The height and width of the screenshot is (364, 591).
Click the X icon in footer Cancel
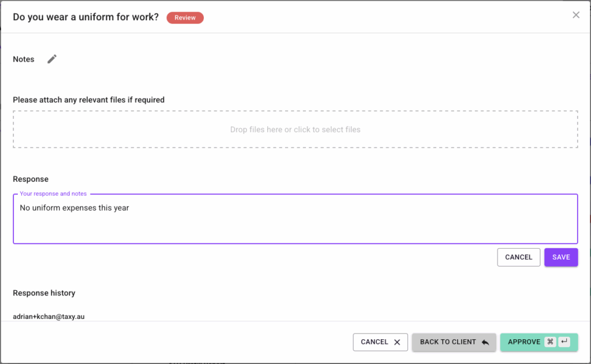coord(397,342)
